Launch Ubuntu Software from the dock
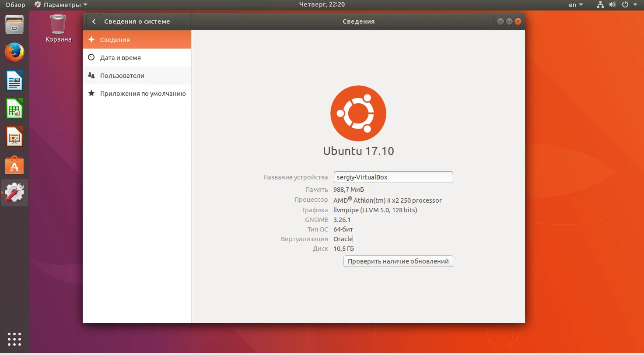 tap(14, 165)
